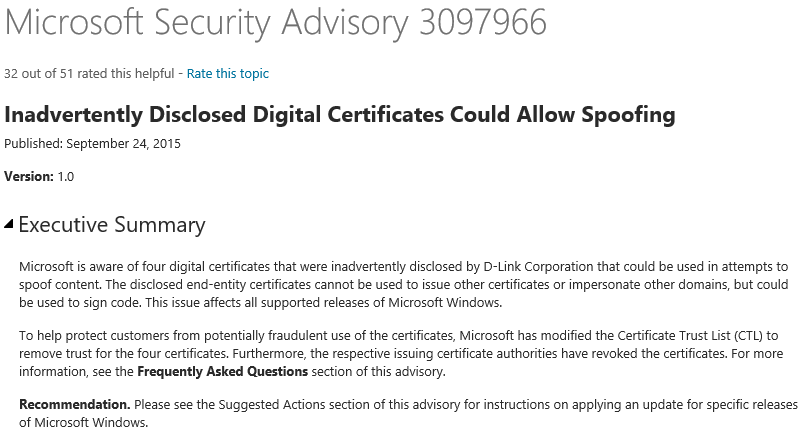Click the phrase be used to sign code
Screen dimensions: 807x440
tap(80, 303)
